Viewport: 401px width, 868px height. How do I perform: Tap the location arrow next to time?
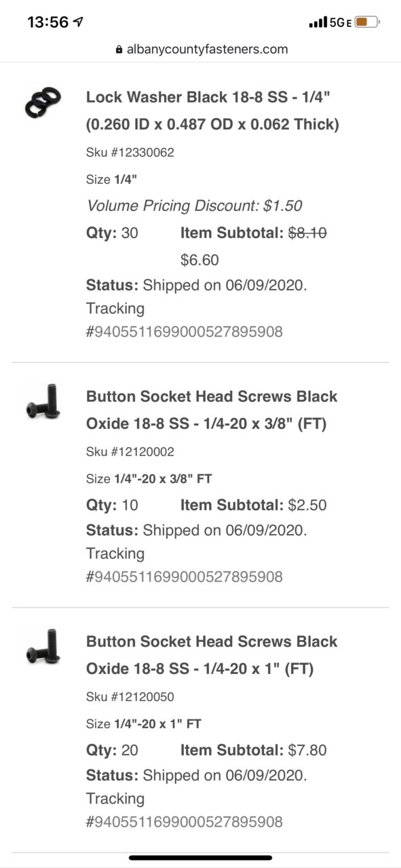coord(79,22)
